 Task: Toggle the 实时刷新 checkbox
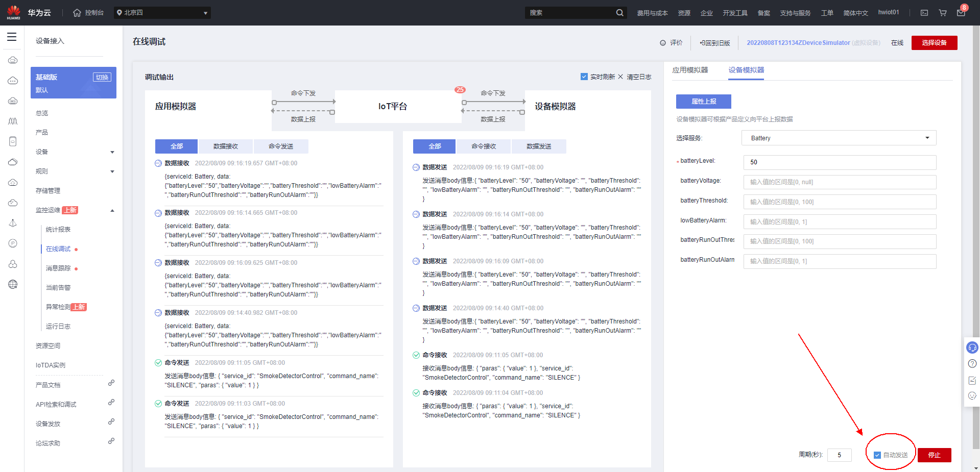pyautogui.click(x=584, y=77)
